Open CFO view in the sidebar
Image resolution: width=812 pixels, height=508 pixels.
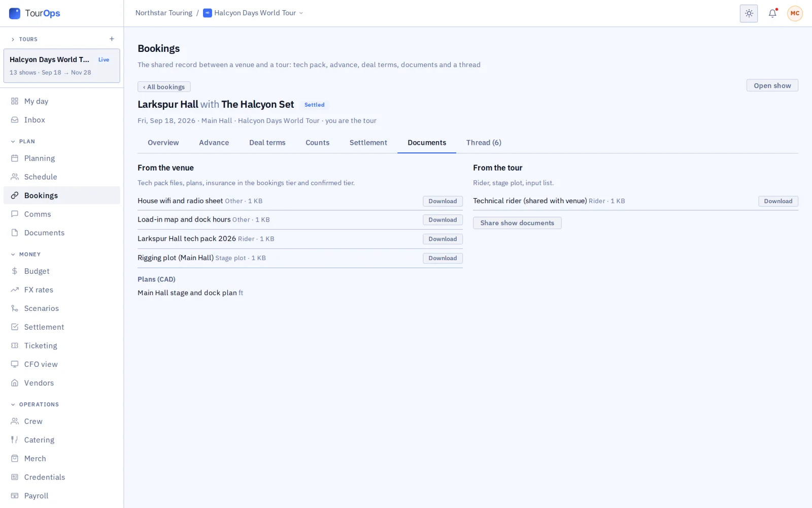click(61, 364)
